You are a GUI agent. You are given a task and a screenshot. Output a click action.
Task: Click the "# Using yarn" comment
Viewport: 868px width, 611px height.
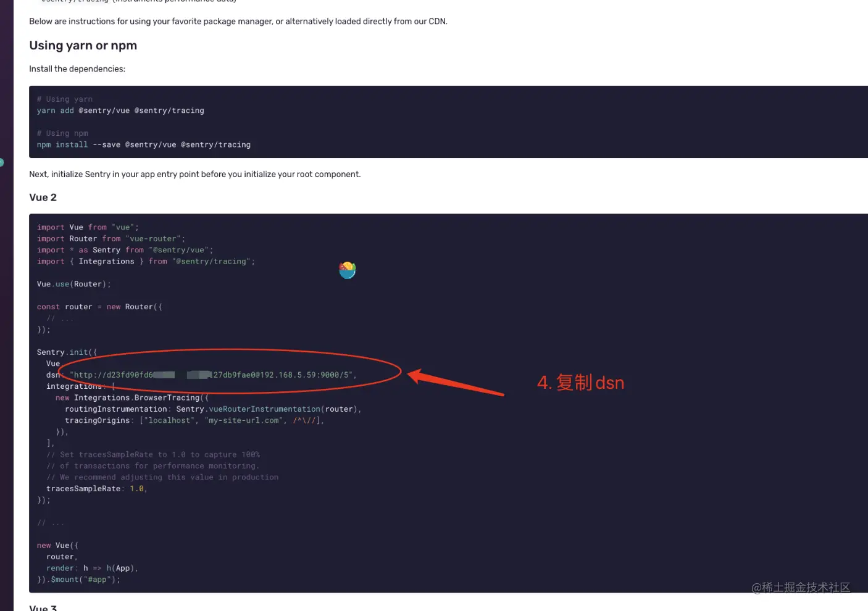point(64,99)
